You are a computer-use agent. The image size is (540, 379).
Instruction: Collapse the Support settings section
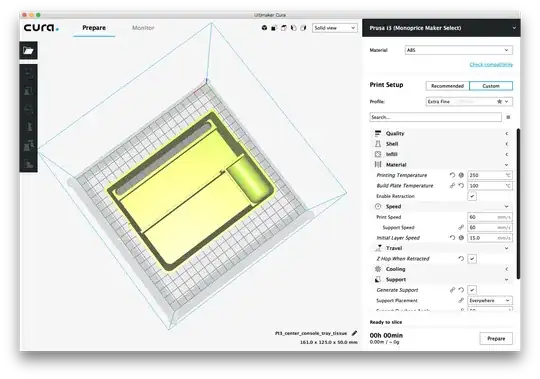(441, 280)
